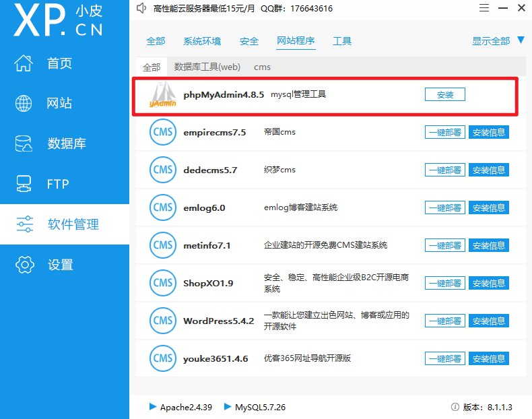This screenshot has height=419, width=532.
Task: Switch to the 系统环境 tab
Action: [x=202, y=41]
